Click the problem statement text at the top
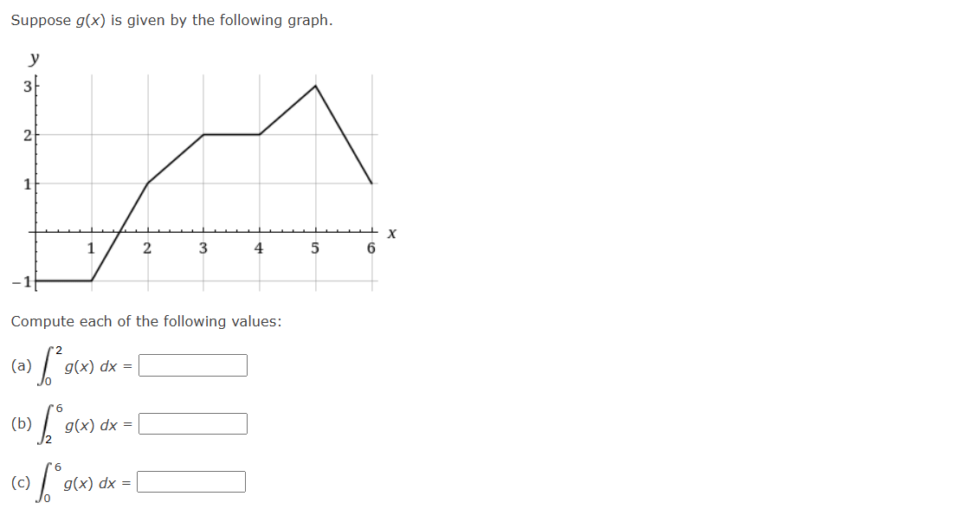This screenshot has width=980, height=522. point(171,19)
